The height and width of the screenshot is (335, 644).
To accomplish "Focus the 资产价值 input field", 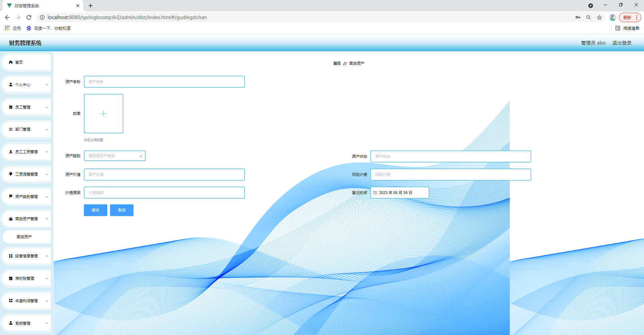I will coord(164,175).
